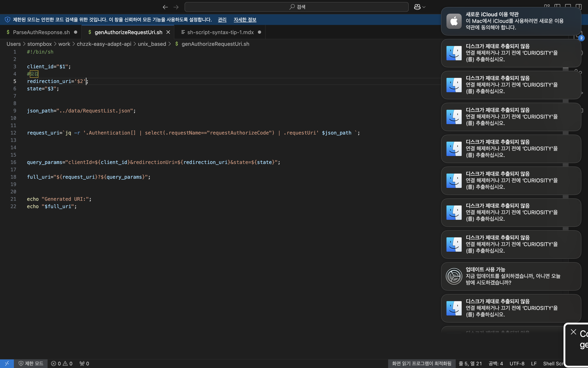
Task: Click query_params assignment line
Action: tap(154, 162)
